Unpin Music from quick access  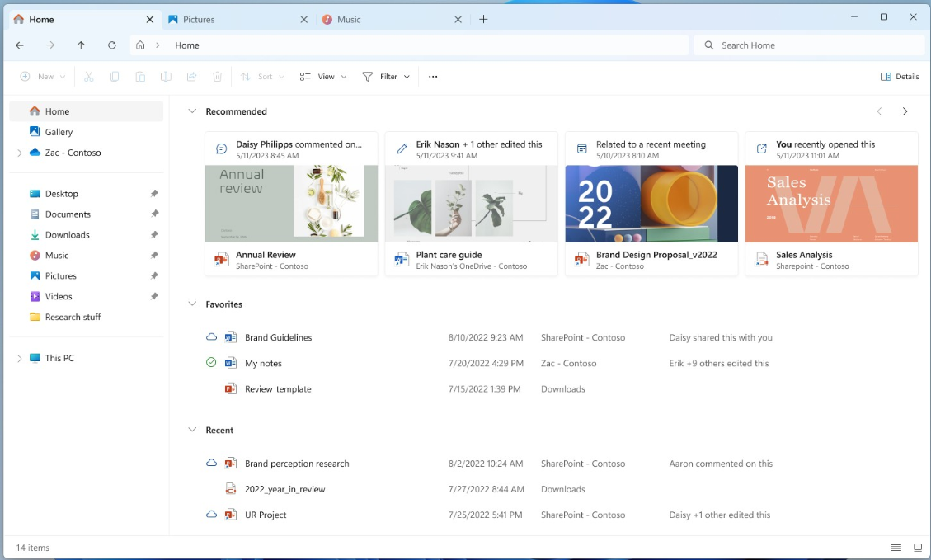(x=154, y=256)
